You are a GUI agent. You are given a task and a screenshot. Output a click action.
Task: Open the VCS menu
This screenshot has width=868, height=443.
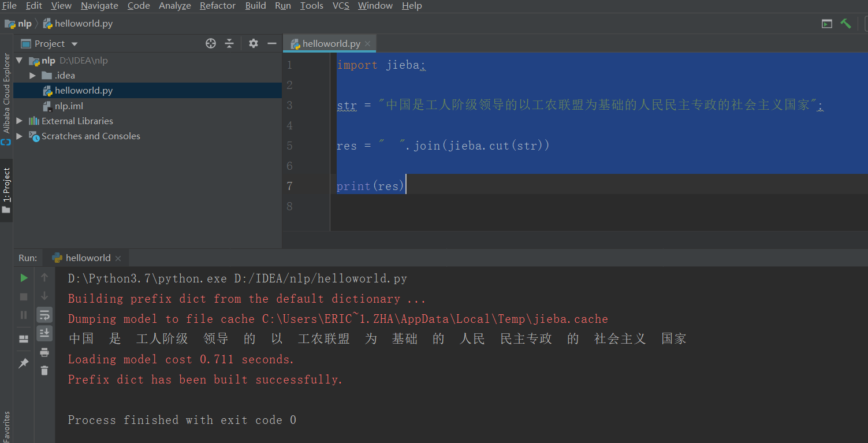tap(341, 6)
